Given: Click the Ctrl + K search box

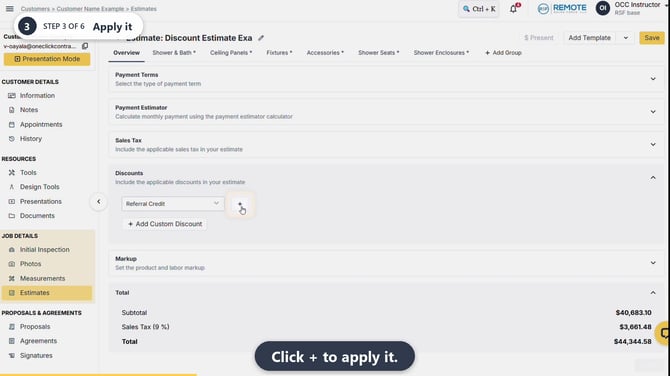Looking at the screenshot, I should click(x=479, y=9).
